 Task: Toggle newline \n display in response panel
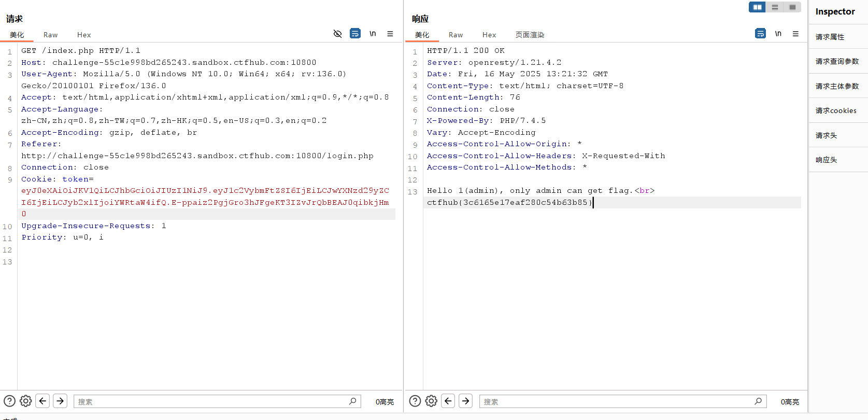pos(778,34)
